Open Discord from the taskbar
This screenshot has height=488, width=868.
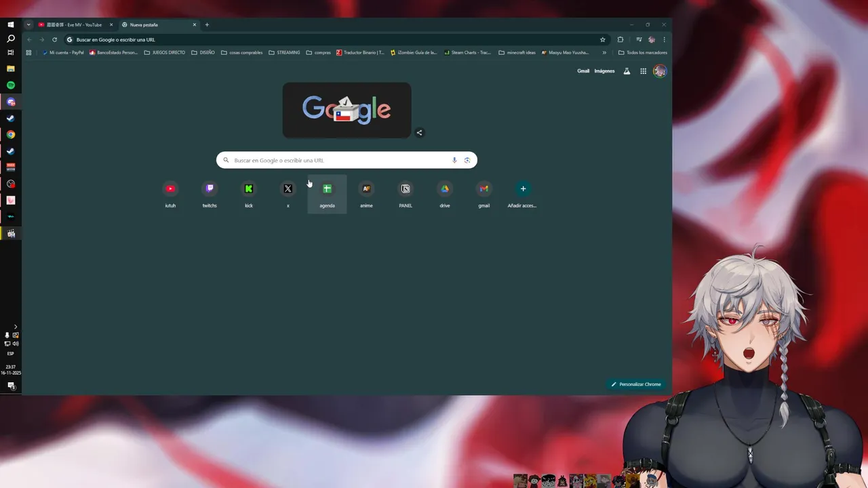click(11, 102)
